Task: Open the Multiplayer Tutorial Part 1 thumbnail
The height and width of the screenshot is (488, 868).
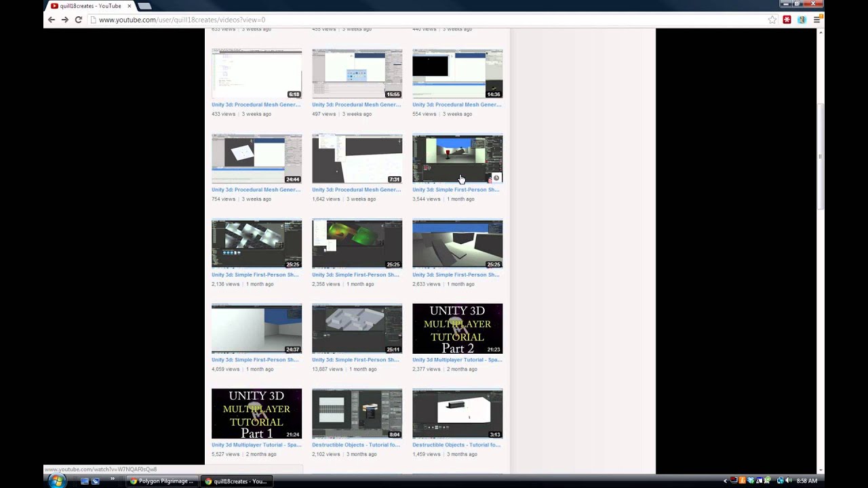Action: [256, 414]
